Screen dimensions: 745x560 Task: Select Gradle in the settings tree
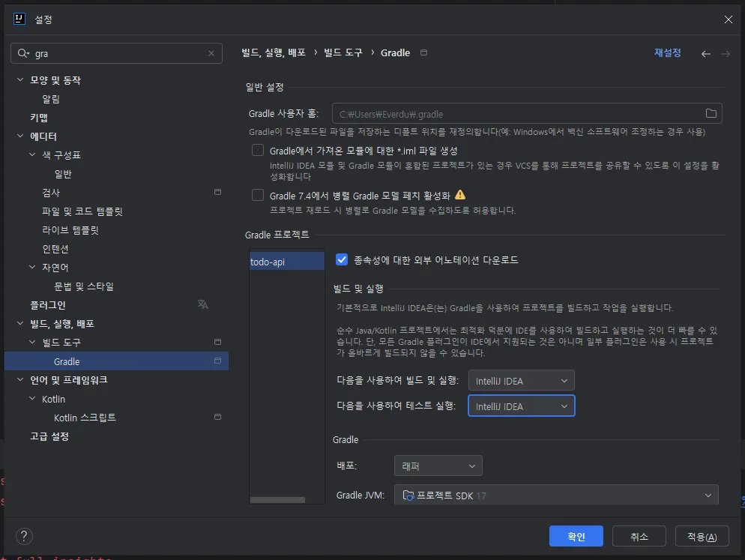click(x=116, y=361)
